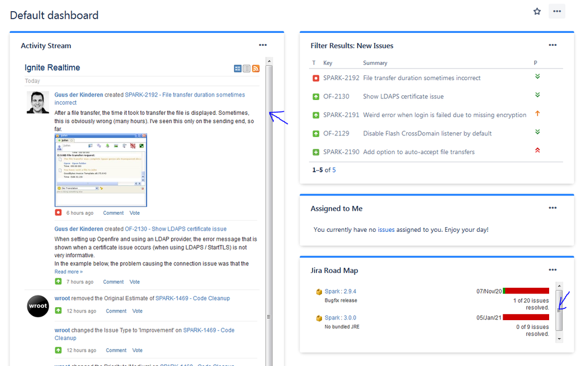The image size is (588, 366).
Task: Click the Jira Road Map scrollbar down arrow
Action: pyautogui.click(x=559, y=339)
